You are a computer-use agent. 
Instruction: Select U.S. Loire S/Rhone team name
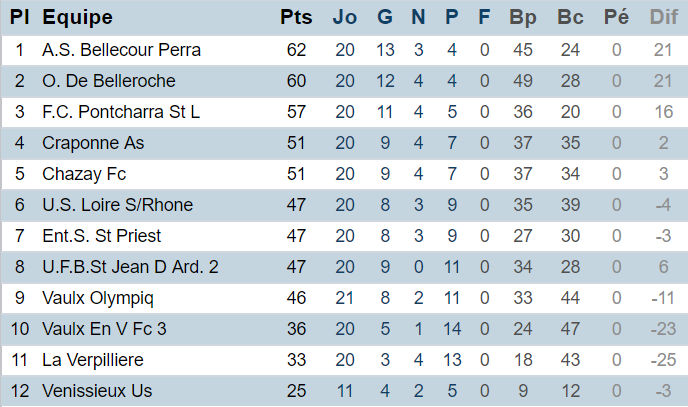click(117, 205)
